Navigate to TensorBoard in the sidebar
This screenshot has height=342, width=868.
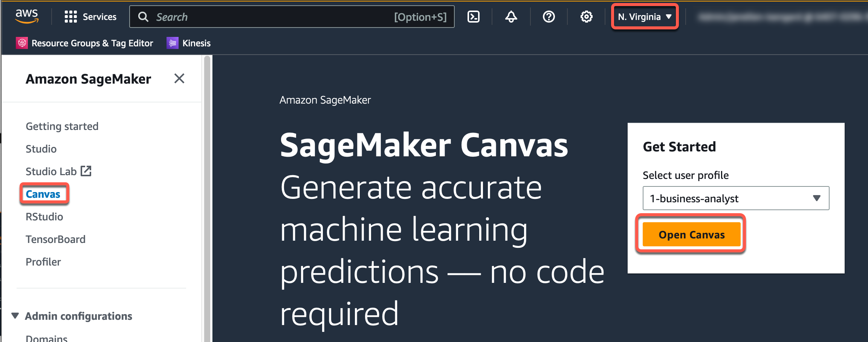[56, 239]
